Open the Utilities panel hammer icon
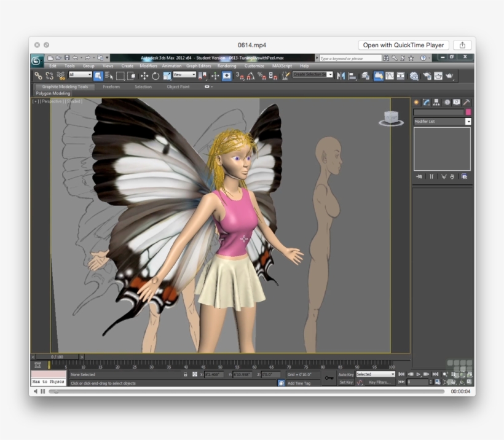 coord(467,103)
